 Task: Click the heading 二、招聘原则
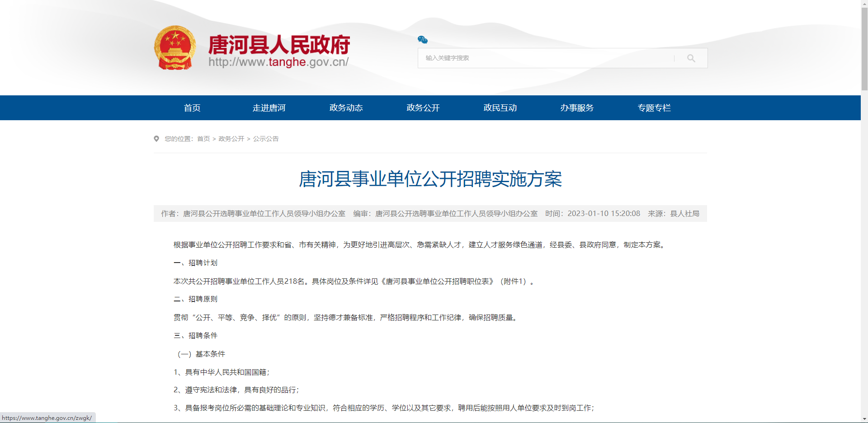pos(196,299)
